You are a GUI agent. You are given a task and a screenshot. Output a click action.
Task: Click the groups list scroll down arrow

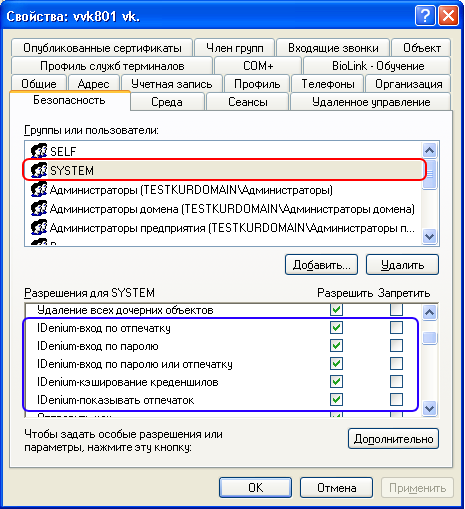429,236
